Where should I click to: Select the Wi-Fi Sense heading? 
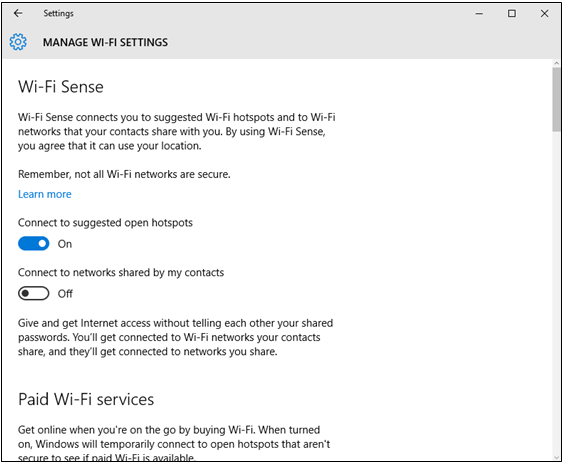tap(61, 87)
